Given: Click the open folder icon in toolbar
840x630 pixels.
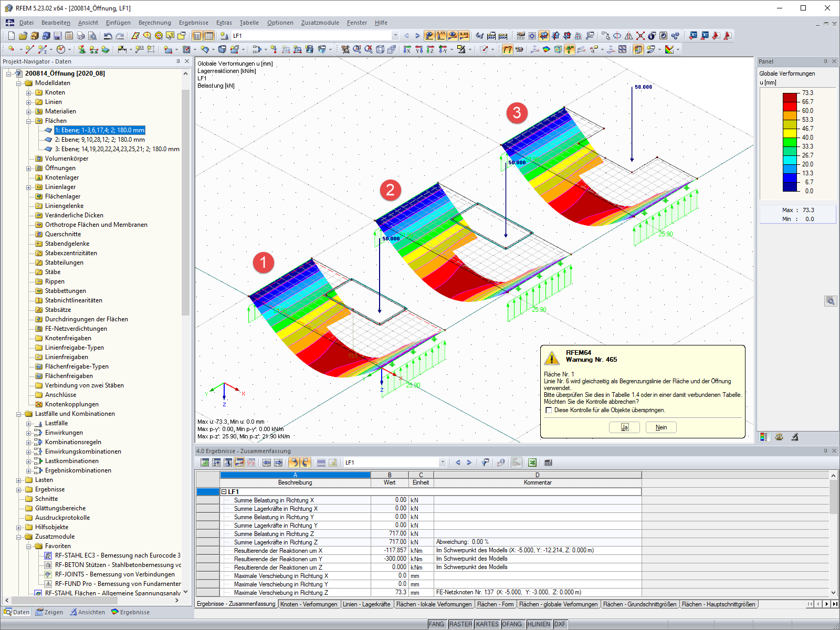Looking at the screenshot, I should point(23,36).
